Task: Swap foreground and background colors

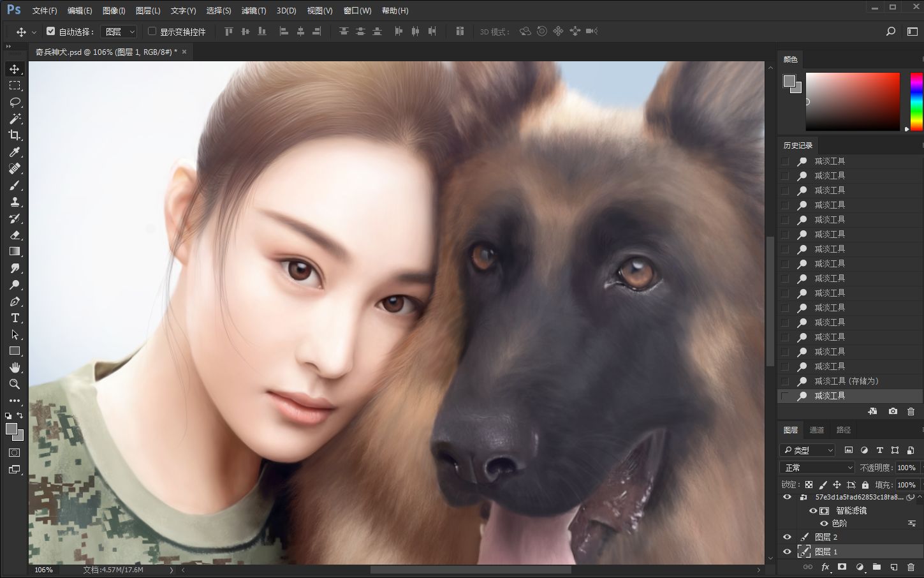Action: coord(20,415)
